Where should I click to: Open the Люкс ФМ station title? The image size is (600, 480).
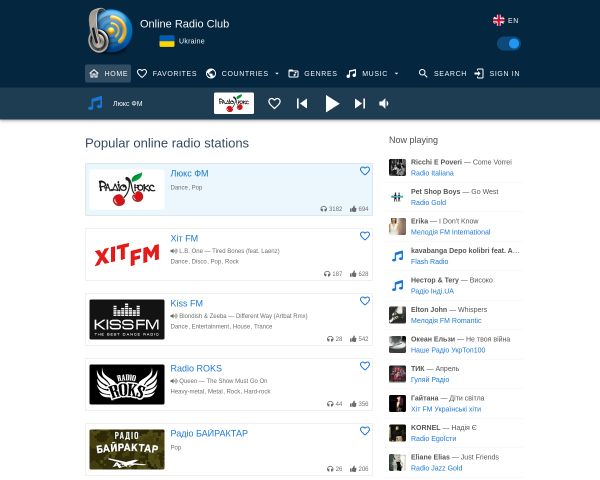click(189, 173)
